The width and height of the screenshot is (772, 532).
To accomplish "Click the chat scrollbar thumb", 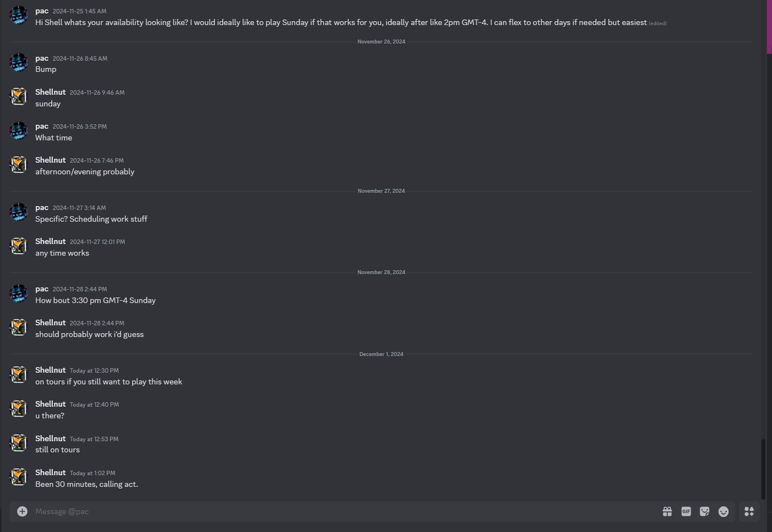I will (x=764, y=469).
